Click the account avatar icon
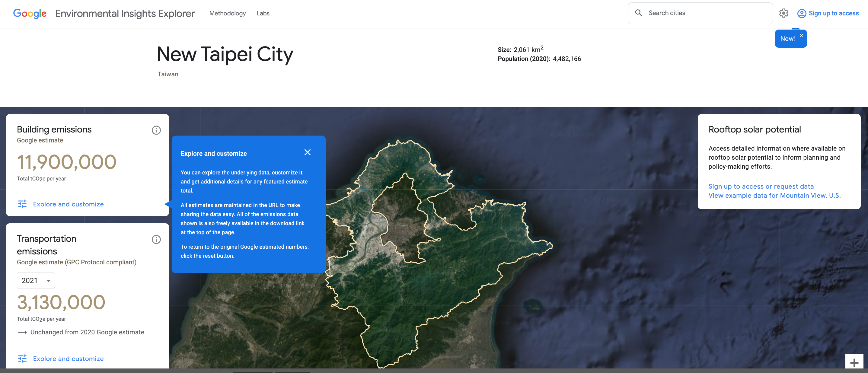This screenshot has width=868, height=373. [801, 14]
